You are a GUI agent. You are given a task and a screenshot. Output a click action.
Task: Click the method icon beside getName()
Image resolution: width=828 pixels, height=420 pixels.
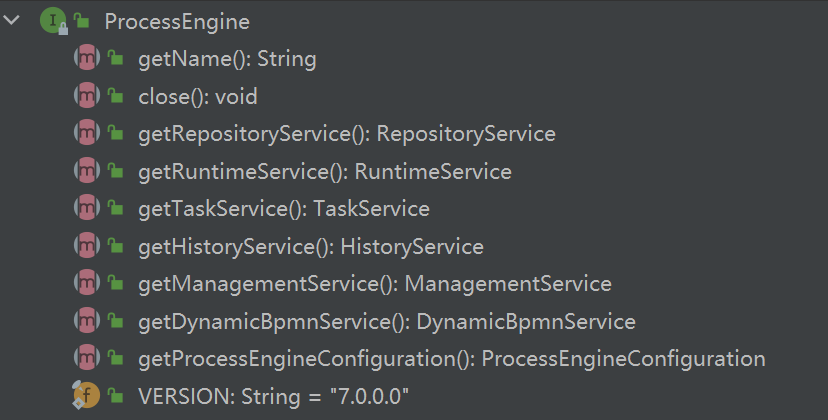coord(87,58)
